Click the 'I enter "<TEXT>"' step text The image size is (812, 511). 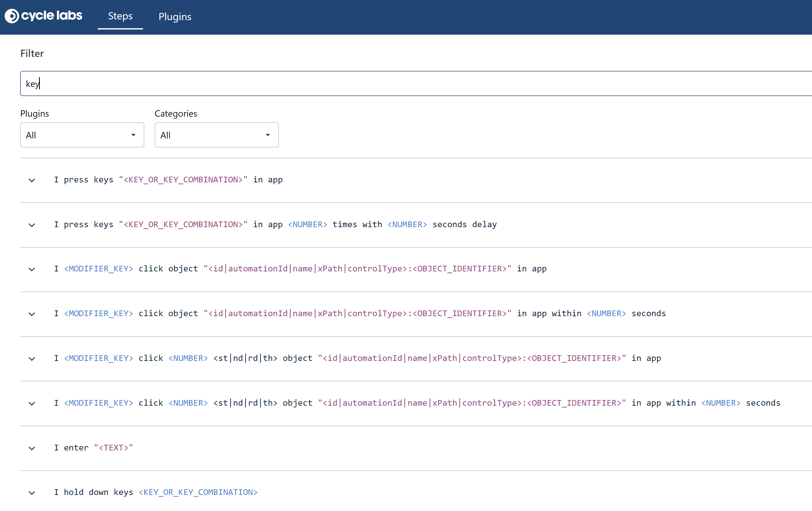point(93,448)
